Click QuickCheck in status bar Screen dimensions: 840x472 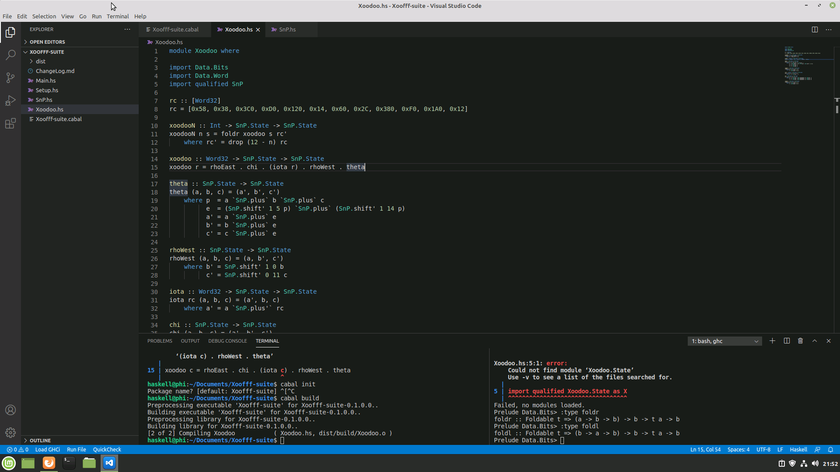[107, 449]
